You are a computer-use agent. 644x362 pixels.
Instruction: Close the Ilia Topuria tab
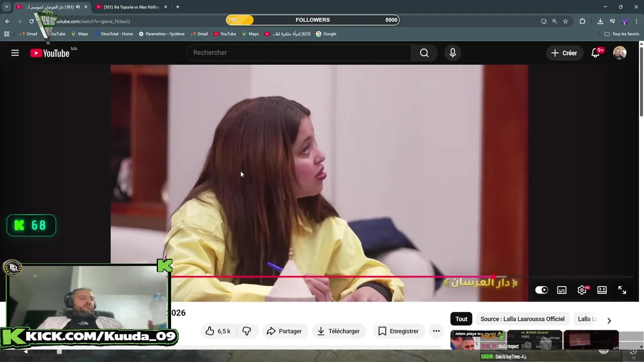(x=166, y=7)
